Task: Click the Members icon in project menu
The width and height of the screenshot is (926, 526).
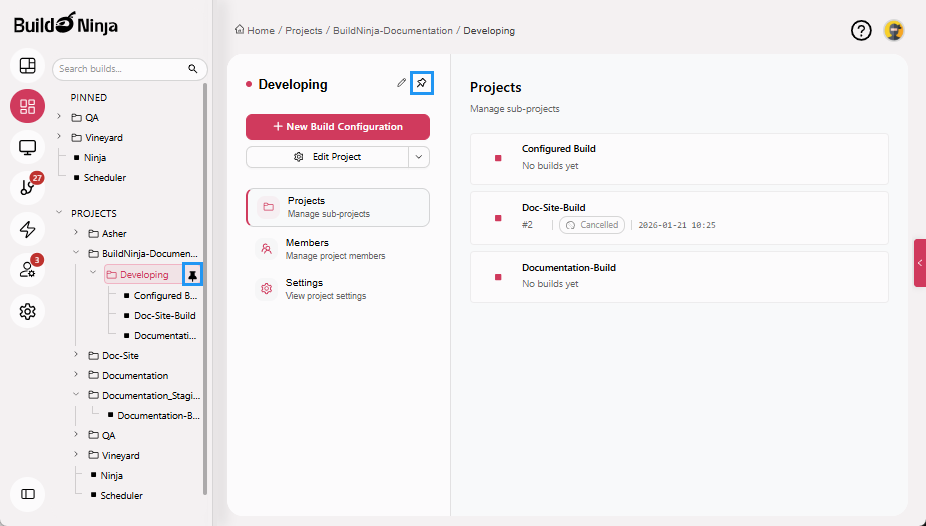Action: coord(267,249)
